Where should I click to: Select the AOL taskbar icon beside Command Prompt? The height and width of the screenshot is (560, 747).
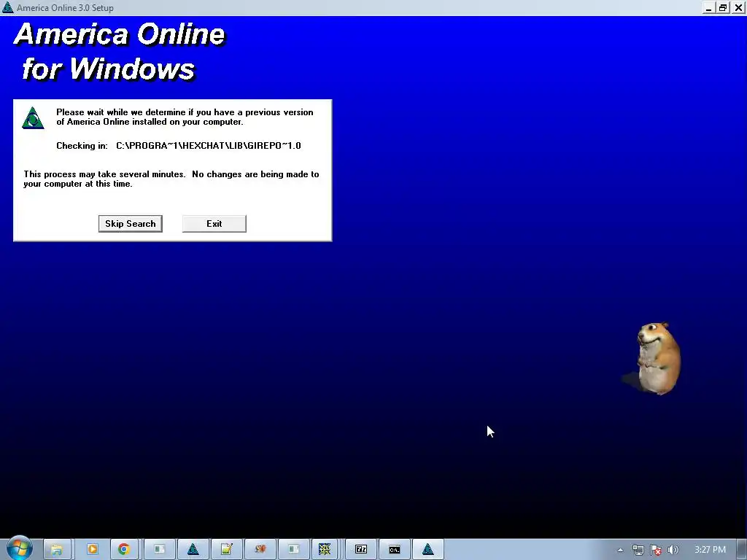coord(427,550)
